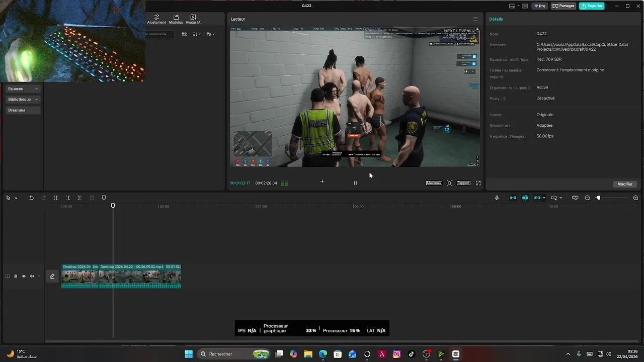Split the clip at playhead

[55, 198]
